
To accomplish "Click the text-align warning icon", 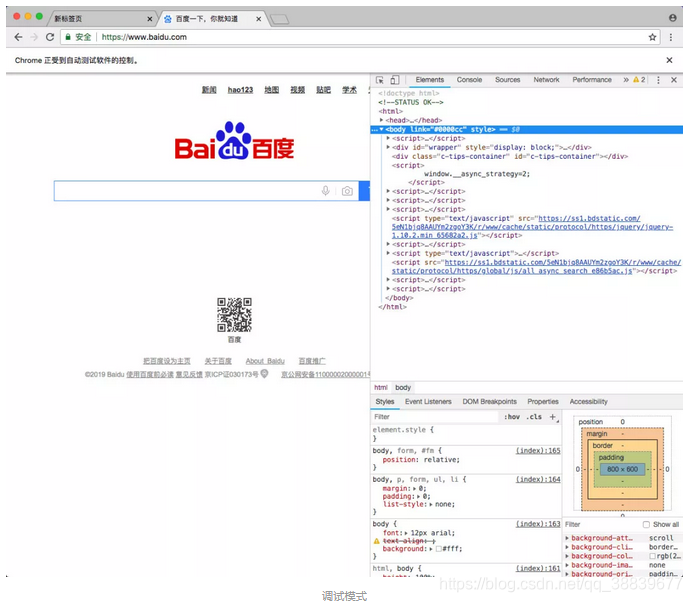I will pos(376,541).
